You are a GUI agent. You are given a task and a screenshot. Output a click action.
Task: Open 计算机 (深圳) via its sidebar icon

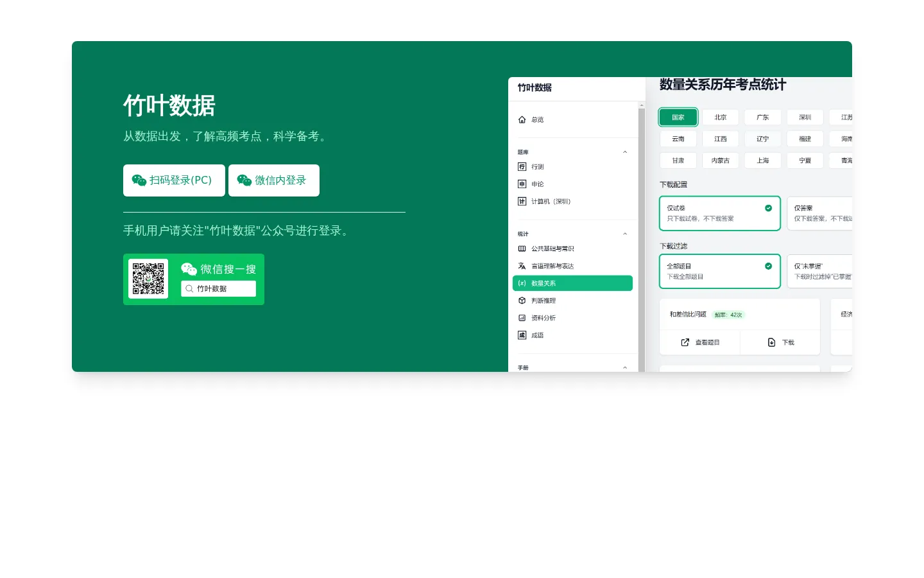pyautogui.click(x=522, y=201)
